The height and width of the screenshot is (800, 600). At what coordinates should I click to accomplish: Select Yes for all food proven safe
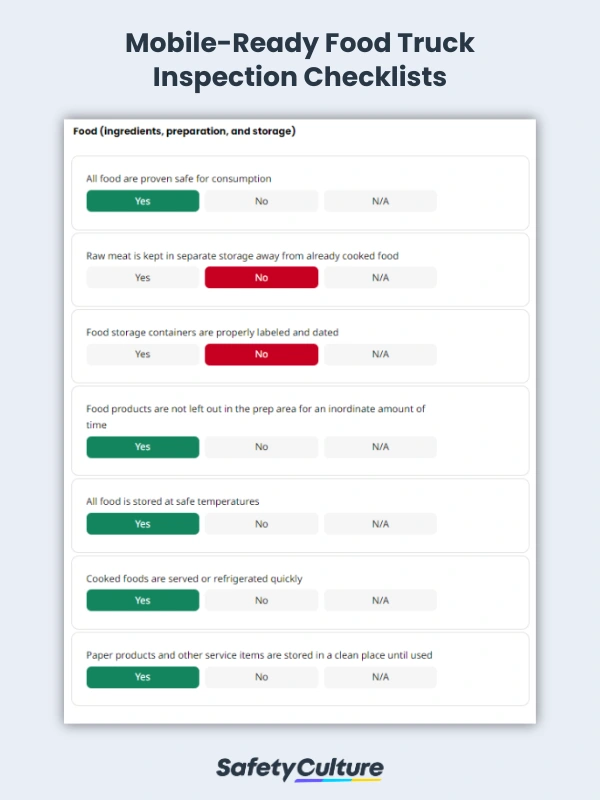pos(142,201)
